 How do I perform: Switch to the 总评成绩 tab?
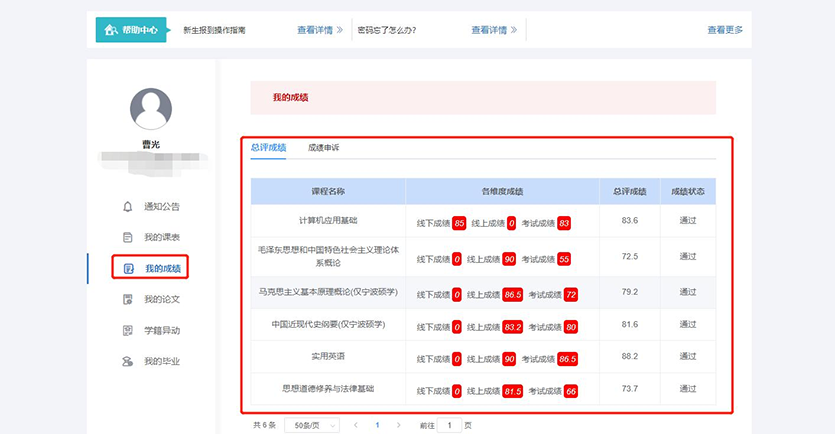[x=268, y=148]
